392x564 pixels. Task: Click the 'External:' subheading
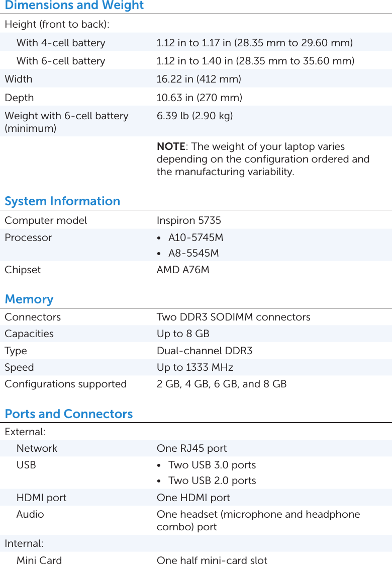tap(25, 432)
